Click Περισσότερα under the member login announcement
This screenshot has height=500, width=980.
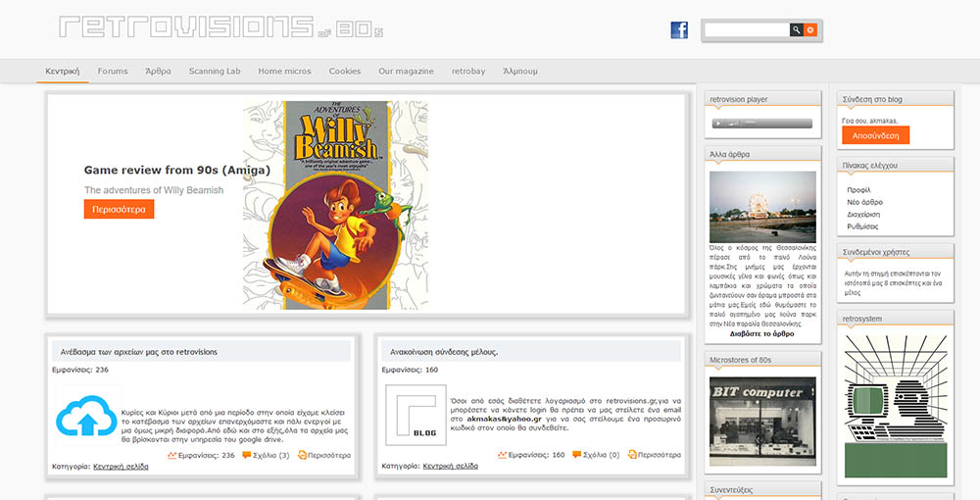tap(654, 455)
